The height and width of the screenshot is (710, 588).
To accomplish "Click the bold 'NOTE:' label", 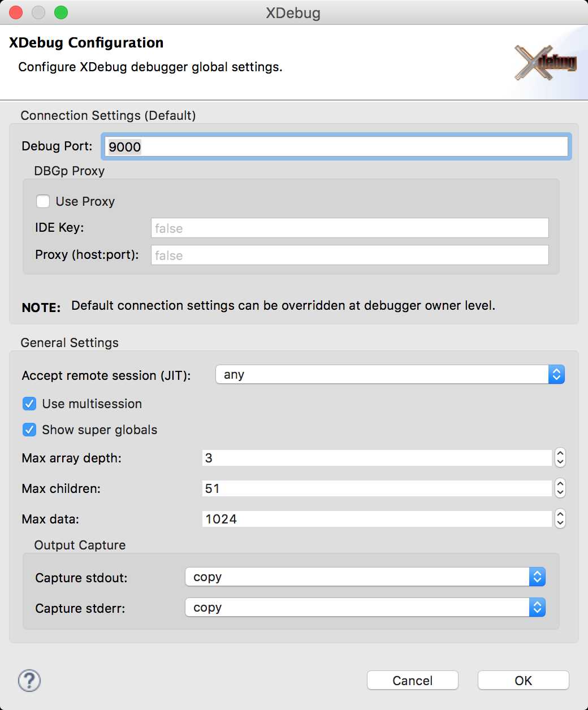I will coord(41,308).
